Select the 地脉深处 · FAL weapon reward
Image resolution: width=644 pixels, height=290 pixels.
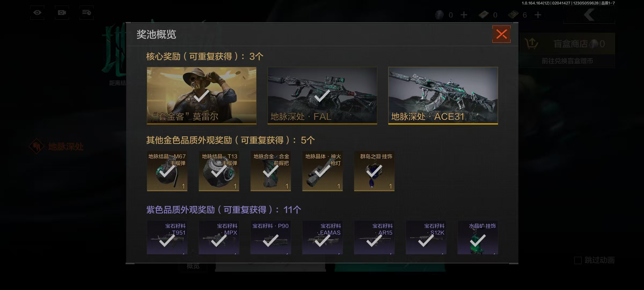pyautogui.click(x=322, y=96)
